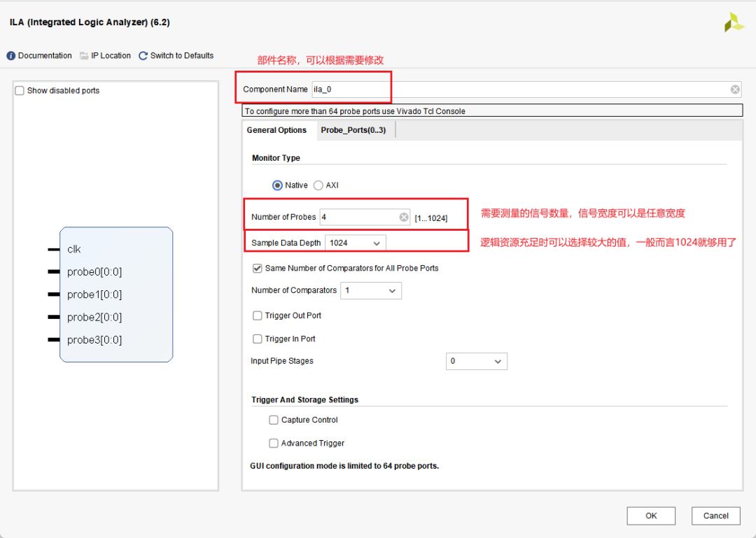The height and width of the screenshot is (538, 756).
Task: Turn on Advanced Trigger
Action: 274,443
